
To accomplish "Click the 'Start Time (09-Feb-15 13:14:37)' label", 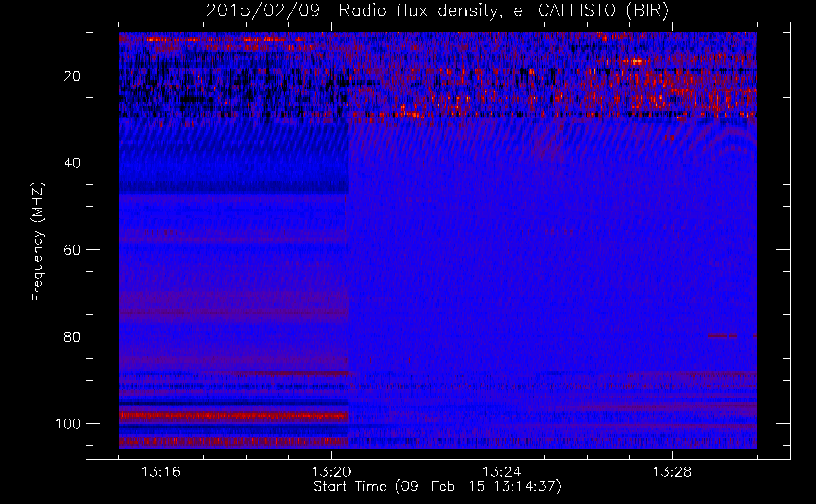I will pyautogui.click(x=438, y=487).
